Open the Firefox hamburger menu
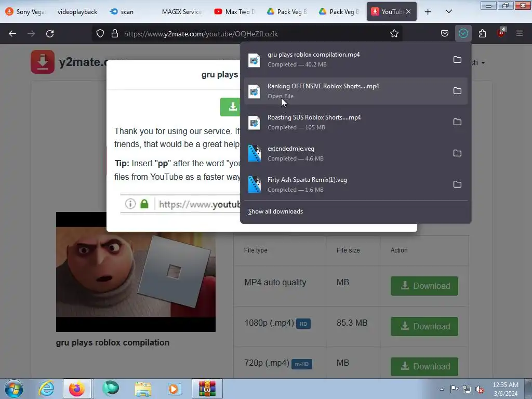Viewport: 532px width, 399px height. point(520,34)
